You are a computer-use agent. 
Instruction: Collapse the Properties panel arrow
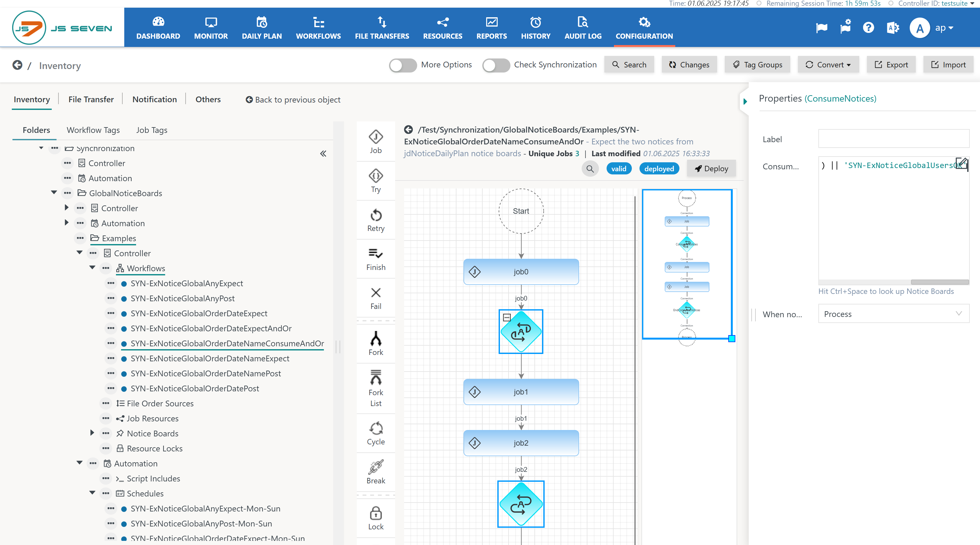click(x=745, y=101)
